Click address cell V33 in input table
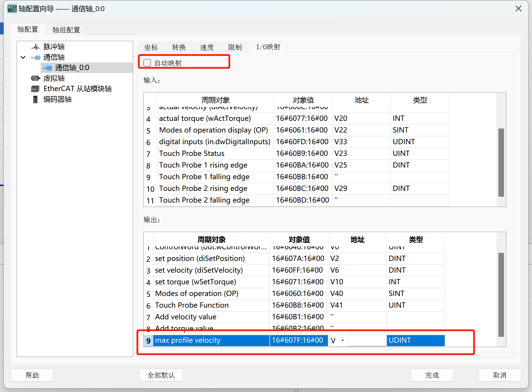The height and width of the screenshot is (392, 532). pos(361,142)
